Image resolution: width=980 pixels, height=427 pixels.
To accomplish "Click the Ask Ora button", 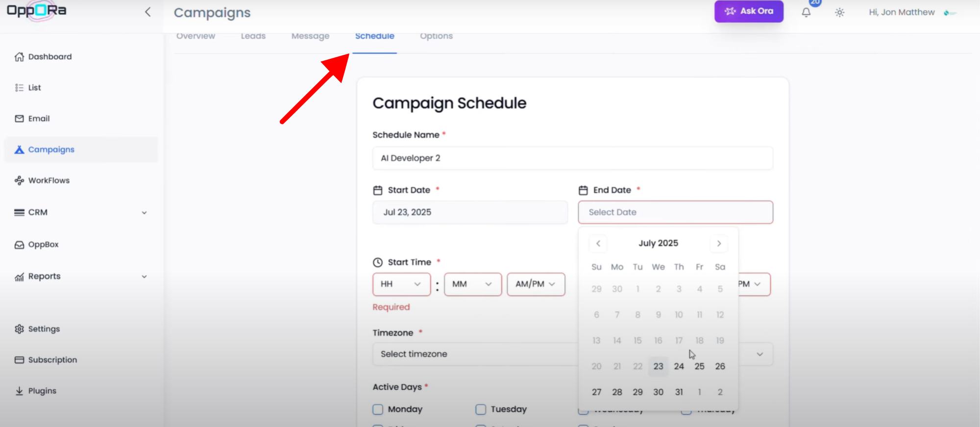I will [748, 11].
